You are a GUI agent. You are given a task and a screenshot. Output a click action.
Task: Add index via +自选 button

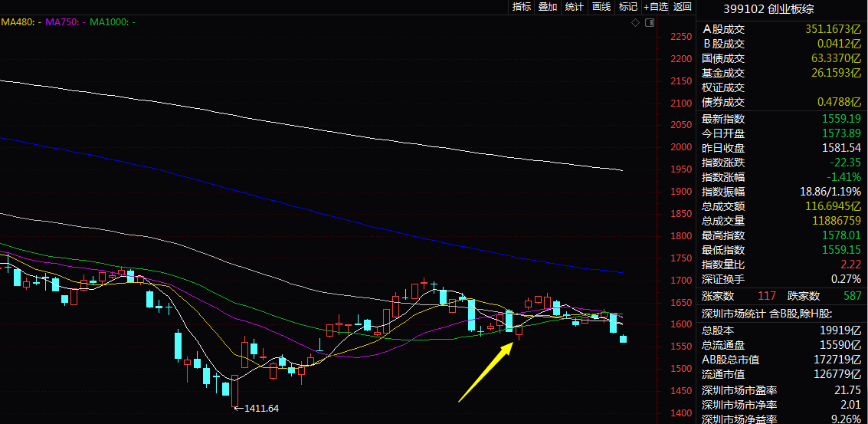click(656, 7)
